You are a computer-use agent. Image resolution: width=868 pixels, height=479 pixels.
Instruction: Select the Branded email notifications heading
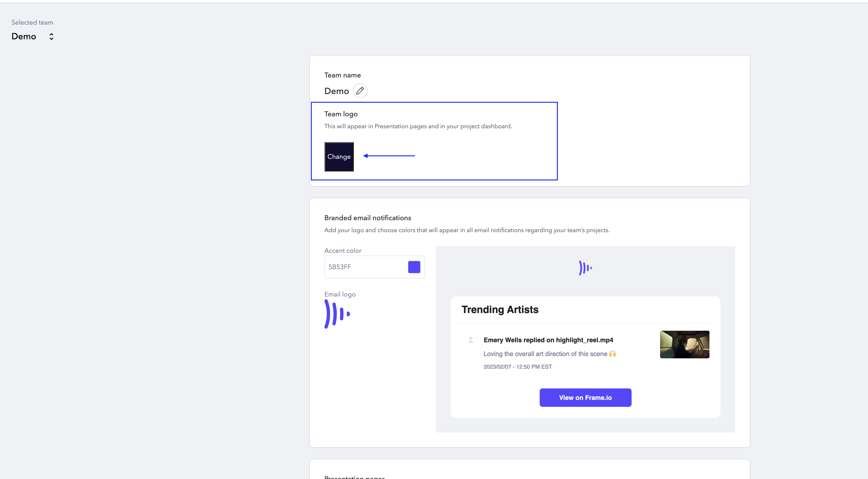point(367,218)
